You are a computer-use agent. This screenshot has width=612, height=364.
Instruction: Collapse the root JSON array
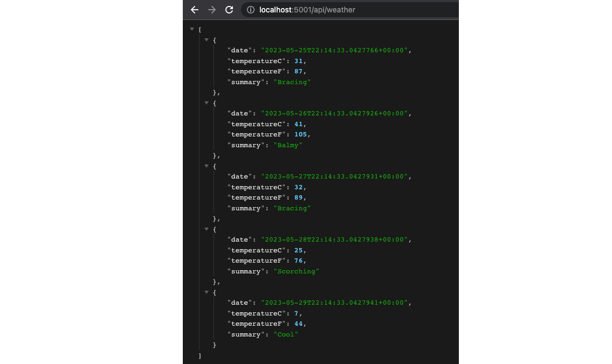192,29
